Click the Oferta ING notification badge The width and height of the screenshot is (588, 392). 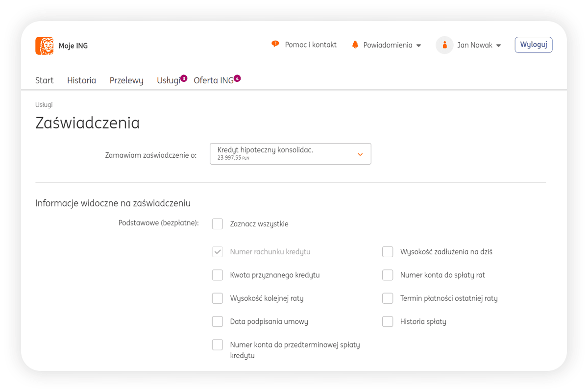click(x=237, y=78)
